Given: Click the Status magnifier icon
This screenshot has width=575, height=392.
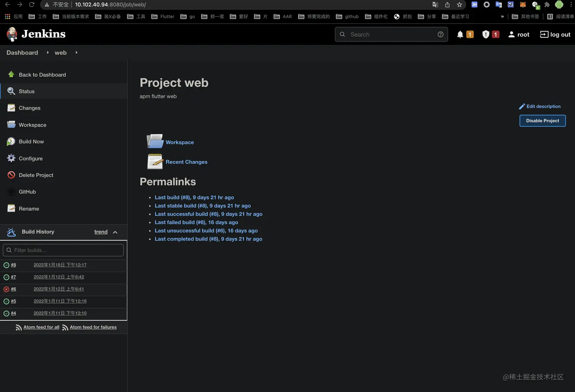Looking at the screenshot, I should click(x=11, y=91).
